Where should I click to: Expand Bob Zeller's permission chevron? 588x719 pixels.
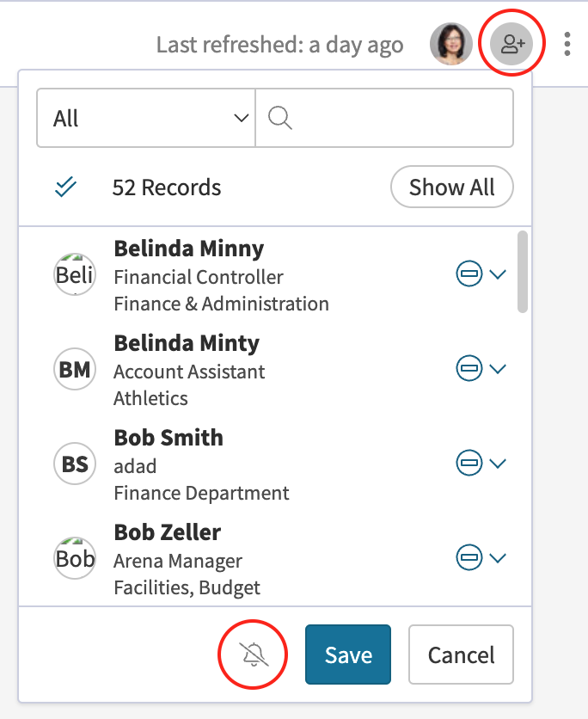pos(498,557)
